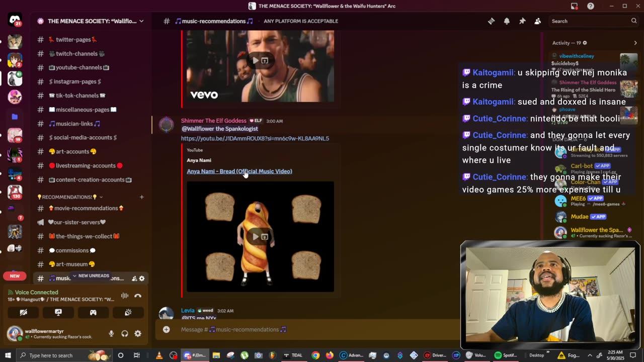Mute the microphone in user panel

click(111, 334)
